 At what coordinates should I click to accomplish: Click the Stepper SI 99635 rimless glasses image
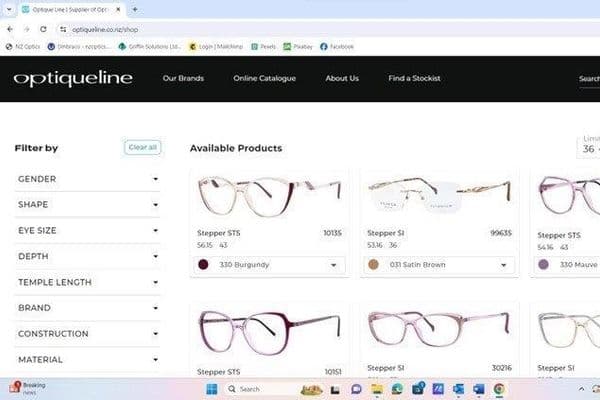pos(439,195)
